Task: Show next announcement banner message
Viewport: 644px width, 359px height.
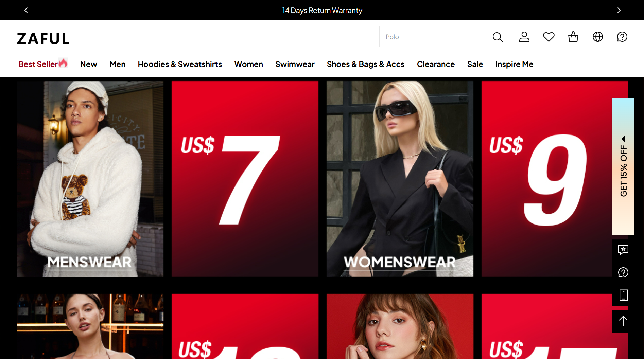Action: click(619, 10)
